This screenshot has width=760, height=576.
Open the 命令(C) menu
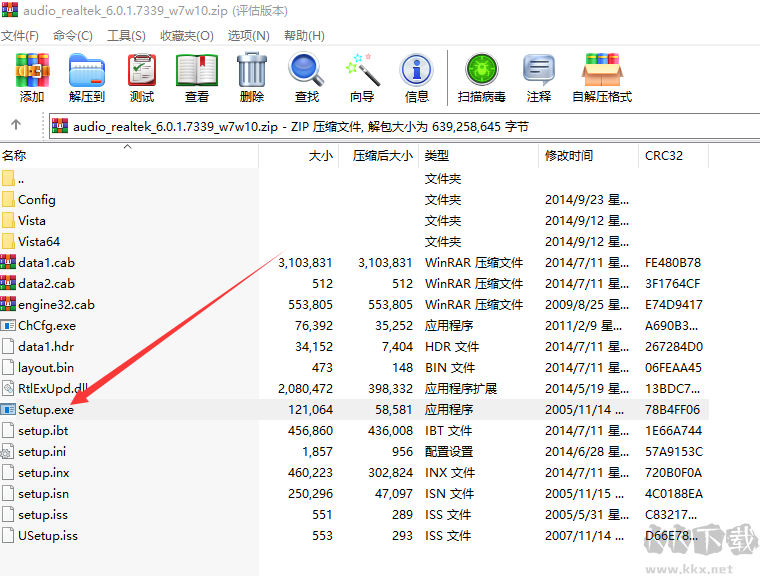(73, 35)
